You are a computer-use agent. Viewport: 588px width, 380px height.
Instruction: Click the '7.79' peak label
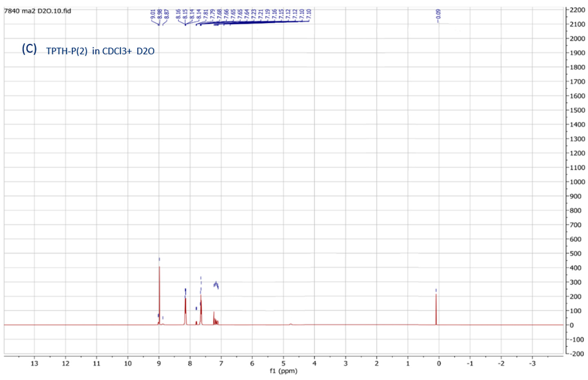pyautogui.click(x=213, y=14)
